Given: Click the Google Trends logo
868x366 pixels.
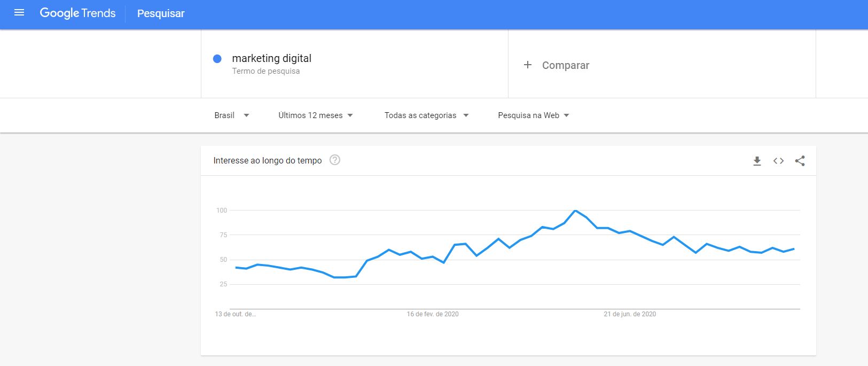Looking at the screenshot, I should click(x=78, y=13).
